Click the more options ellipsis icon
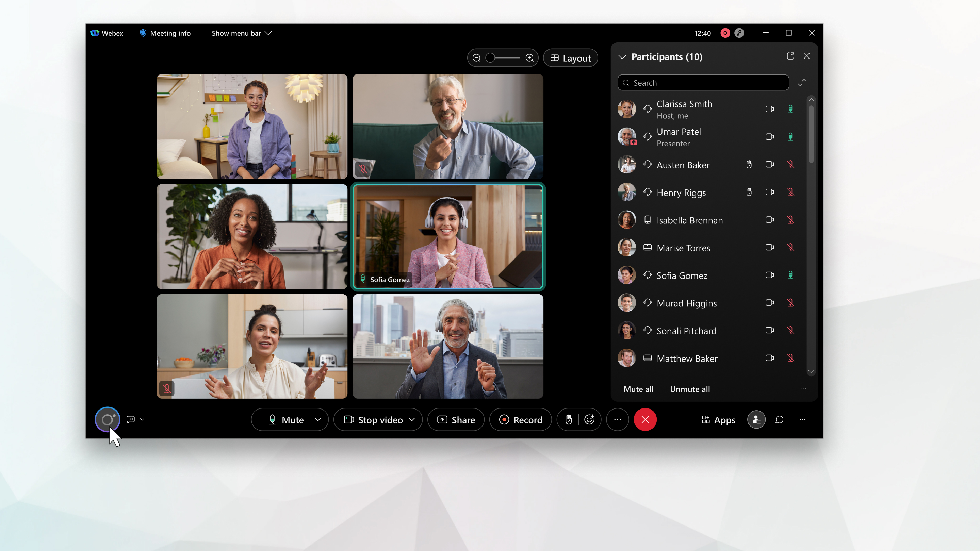This screenshot has height=551, width=980. click(x=617, y=419)
